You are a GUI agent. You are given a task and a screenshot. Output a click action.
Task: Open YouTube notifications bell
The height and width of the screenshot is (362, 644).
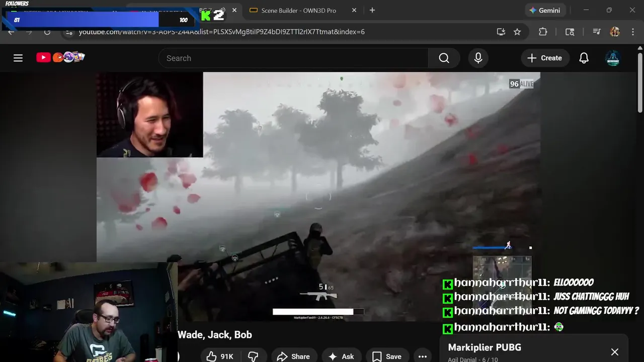[584, 58]
